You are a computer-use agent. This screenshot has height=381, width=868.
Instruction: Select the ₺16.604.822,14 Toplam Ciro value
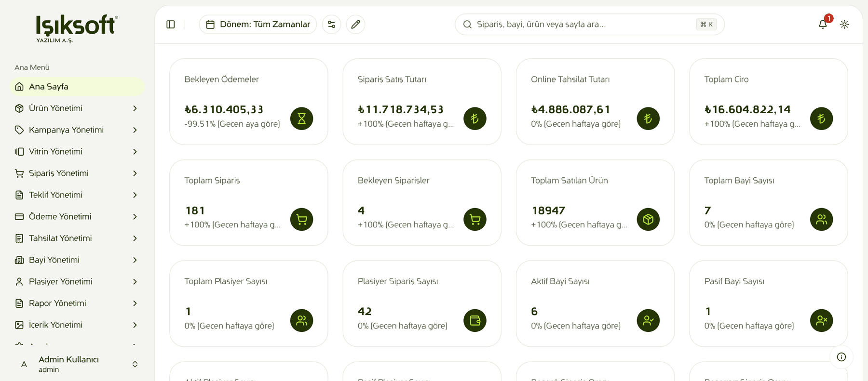747,110
